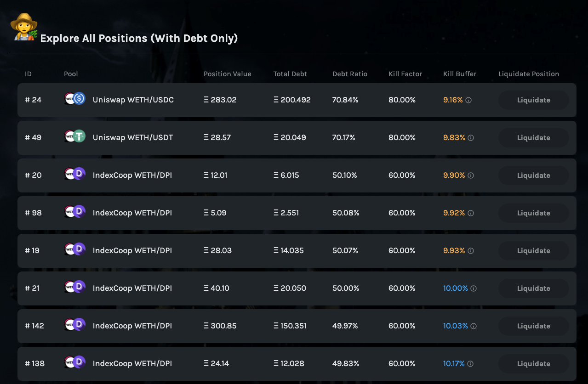Screen dimensions: 588x384
Task: Liquidate position #24 Uniswap WETH/USDC
Action: [x=534, y=100]
